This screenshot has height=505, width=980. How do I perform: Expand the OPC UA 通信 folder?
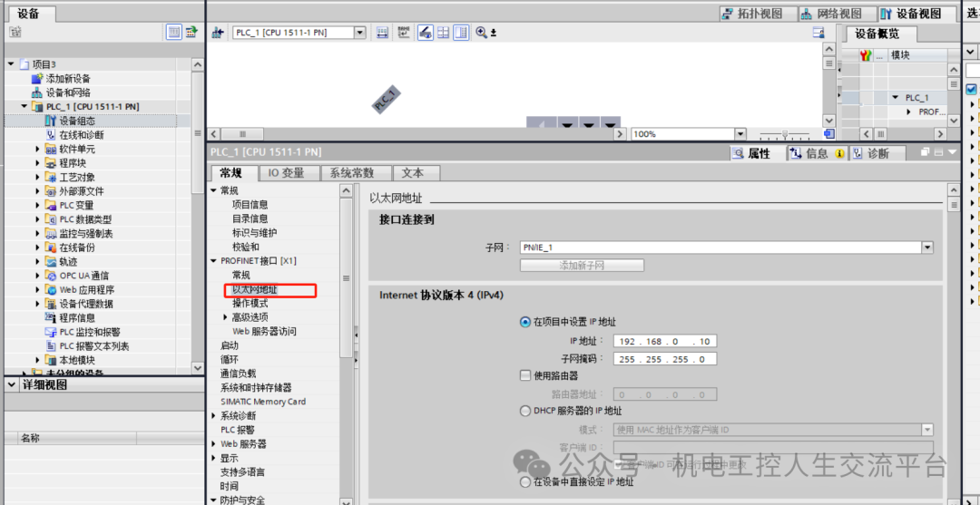tap(38, 276)
